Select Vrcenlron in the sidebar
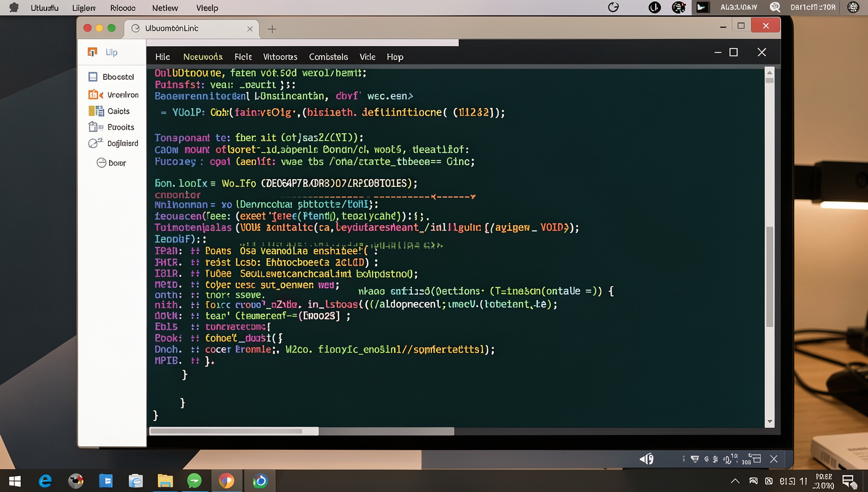This screenshot has height=492, width=868. [123, 94]
